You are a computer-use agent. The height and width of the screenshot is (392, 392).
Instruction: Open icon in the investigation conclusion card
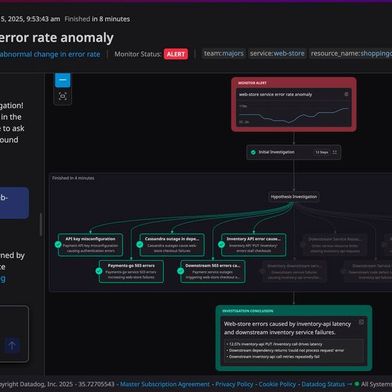(x=361, y=322)
